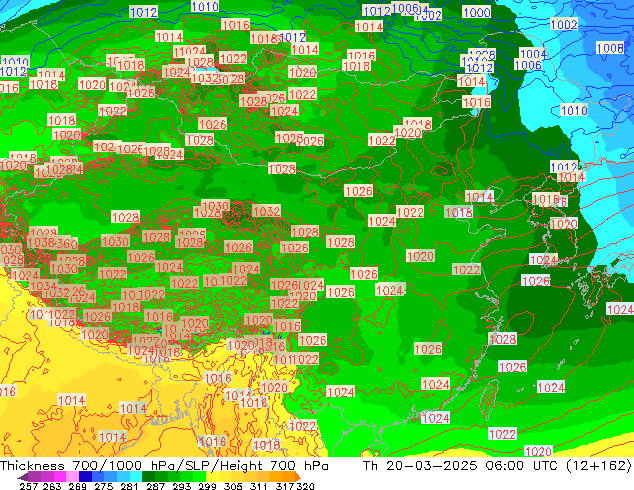Image resolution: width=634 pixels, height=490 pixels.
Task: Click the map title "Thickness 700/1000 hPa/SLP/Height 700 hPa"
Action: click(164, 465)
